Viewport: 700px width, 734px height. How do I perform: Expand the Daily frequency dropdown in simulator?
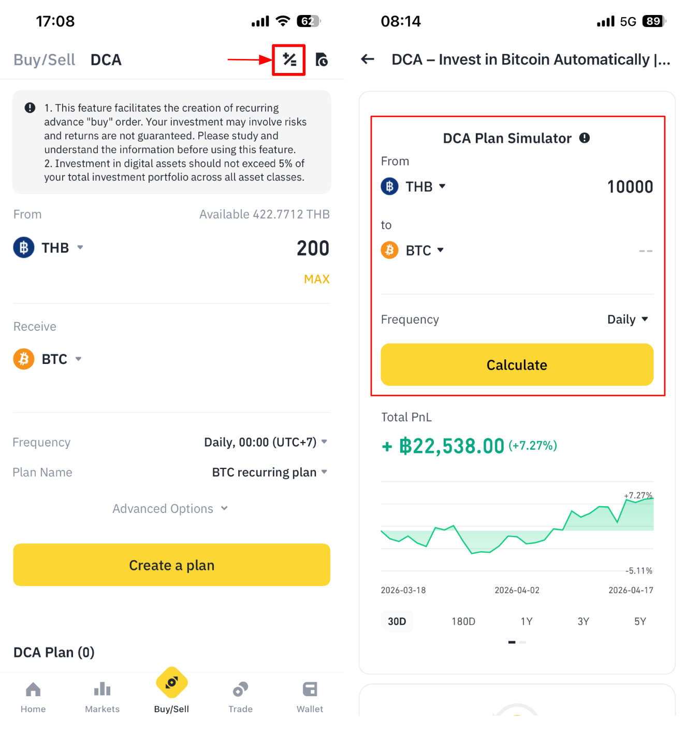coord(628,319)
